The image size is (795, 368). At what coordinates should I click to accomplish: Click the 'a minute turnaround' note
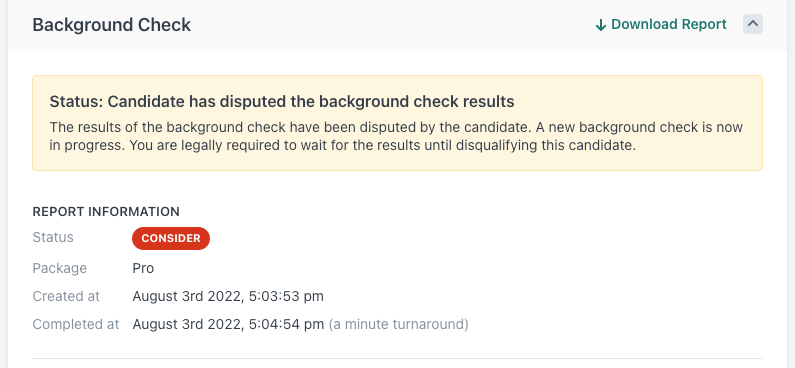[399, 324]
